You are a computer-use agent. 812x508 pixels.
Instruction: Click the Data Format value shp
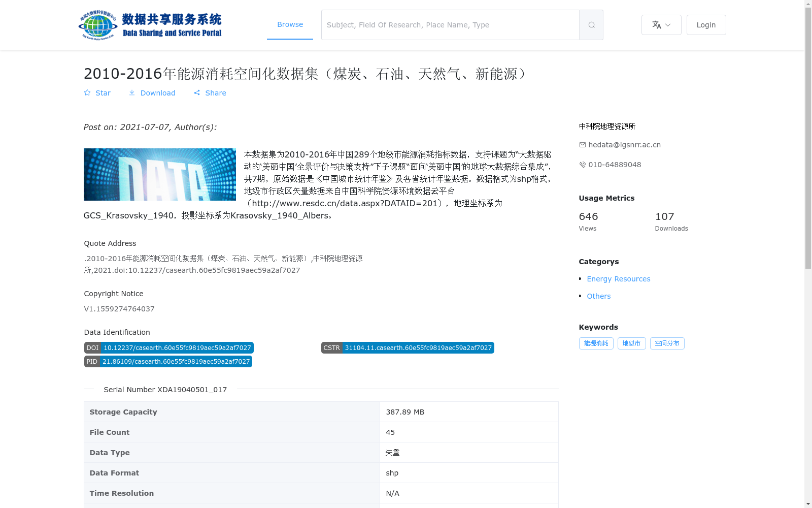(392, 473)
